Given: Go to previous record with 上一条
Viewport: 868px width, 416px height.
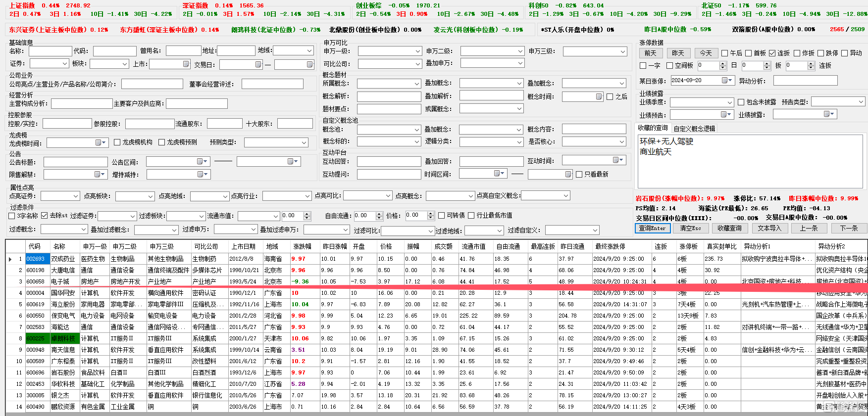Looking at the screenshot, I should (809, 228).
